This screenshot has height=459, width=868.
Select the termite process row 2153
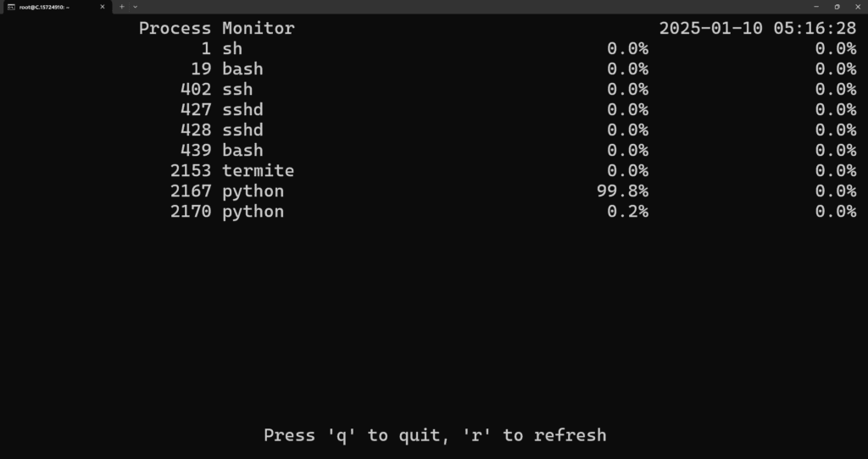[498, 171]
